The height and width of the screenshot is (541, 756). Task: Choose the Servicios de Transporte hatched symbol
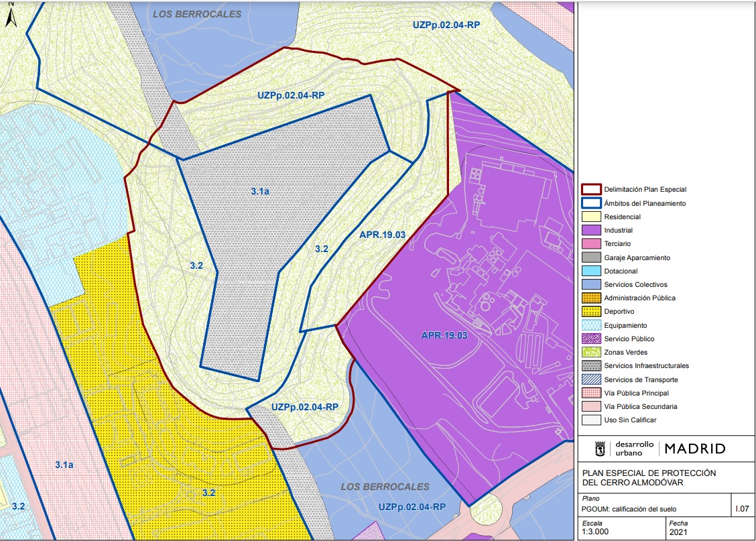(591, 379)
